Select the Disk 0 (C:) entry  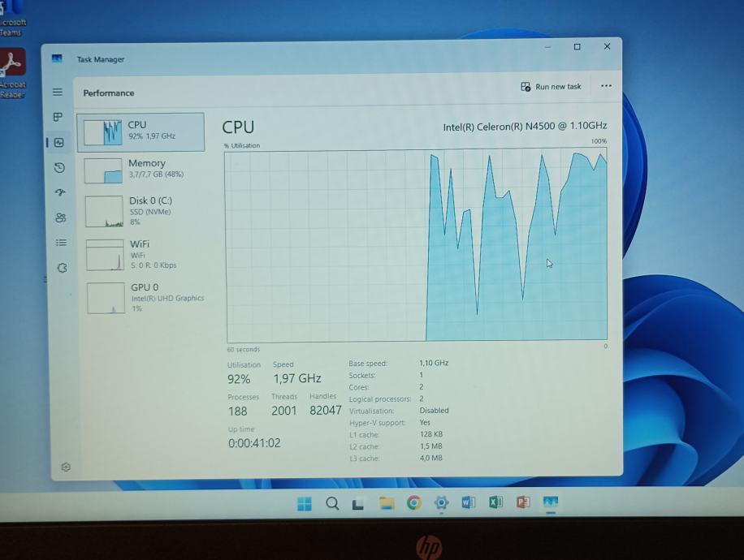(143, 211)
